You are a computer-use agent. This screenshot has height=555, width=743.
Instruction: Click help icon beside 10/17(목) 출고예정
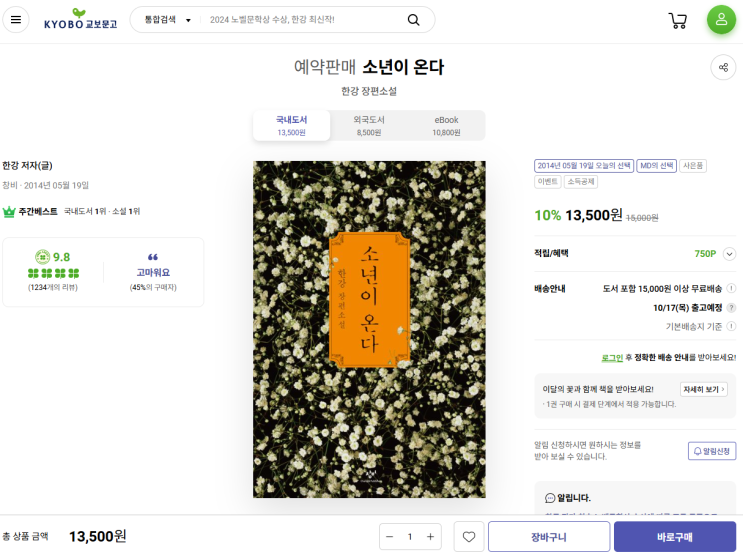tap(731, 308)
